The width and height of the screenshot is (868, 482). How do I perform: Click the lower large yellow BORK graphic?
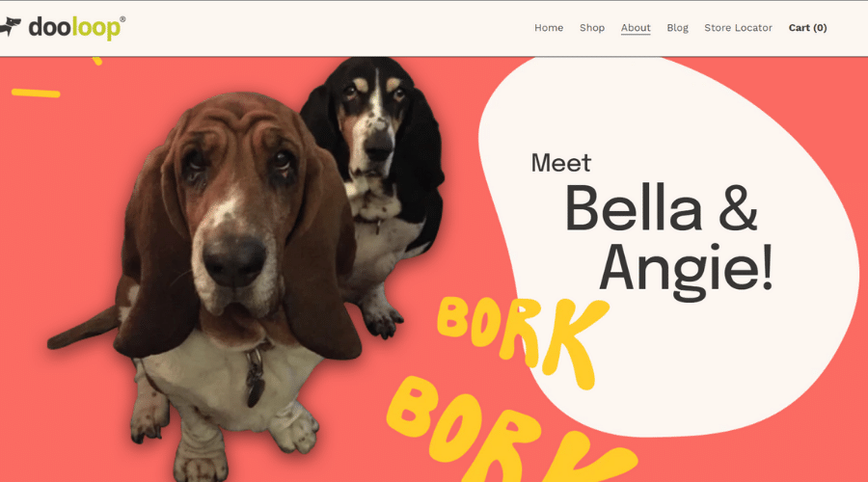tap(509, 432)
